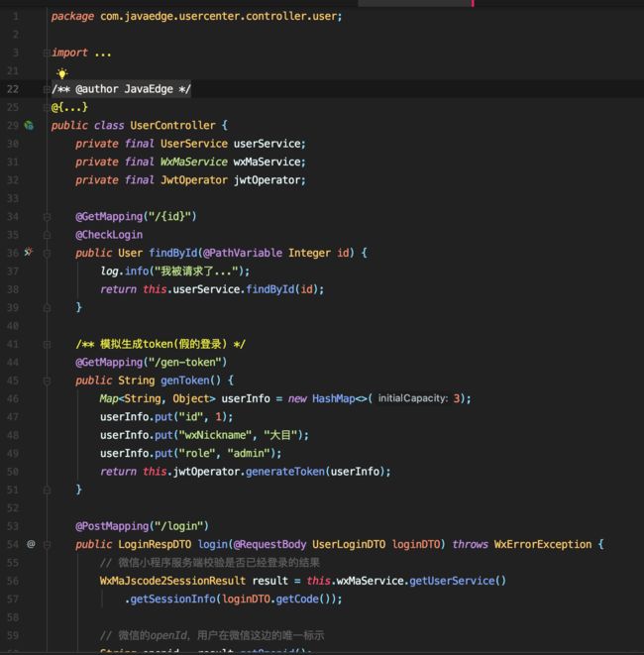644x655 pixels.
Task: Click the @PostMapping("/login") annotation
Action: coord(142,526)
